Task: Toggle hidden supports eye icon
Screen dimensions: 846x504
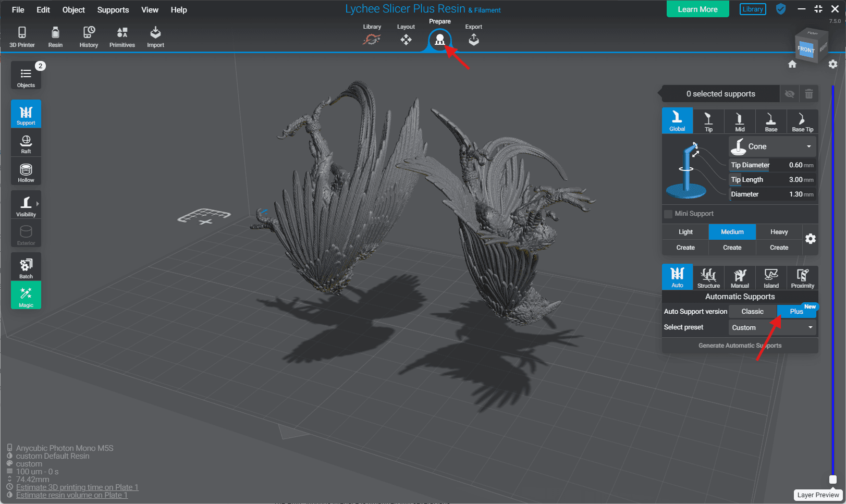Action: point(790,94)
